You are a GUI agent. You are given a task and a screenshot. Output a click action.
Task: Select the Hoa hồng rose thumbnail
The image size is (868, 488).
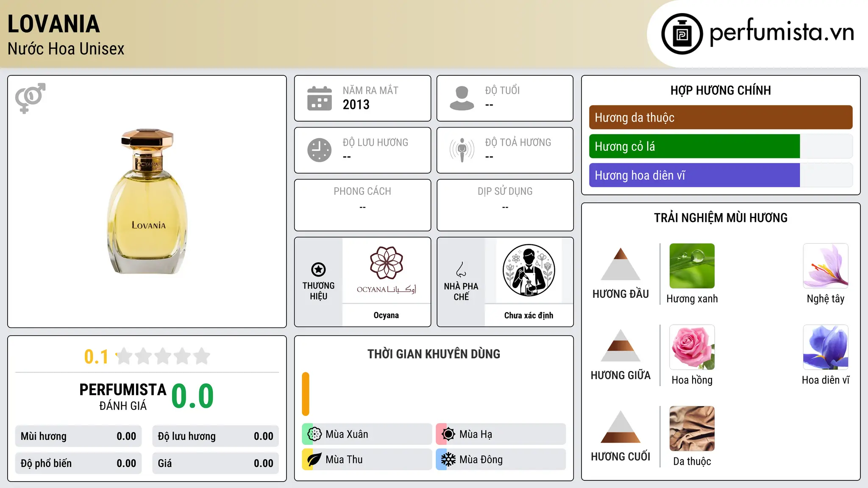[x=692, y=347]
